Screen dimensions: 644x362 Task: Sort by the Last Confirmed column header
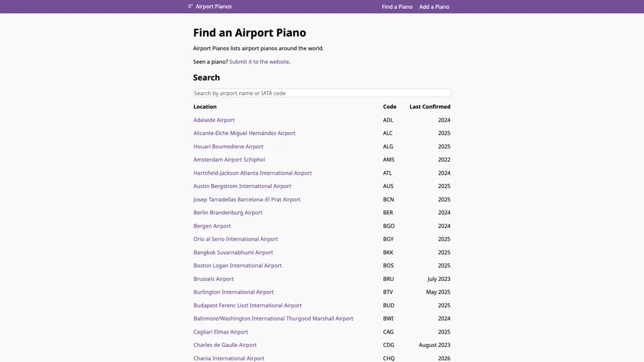click(x=430, y=106)
